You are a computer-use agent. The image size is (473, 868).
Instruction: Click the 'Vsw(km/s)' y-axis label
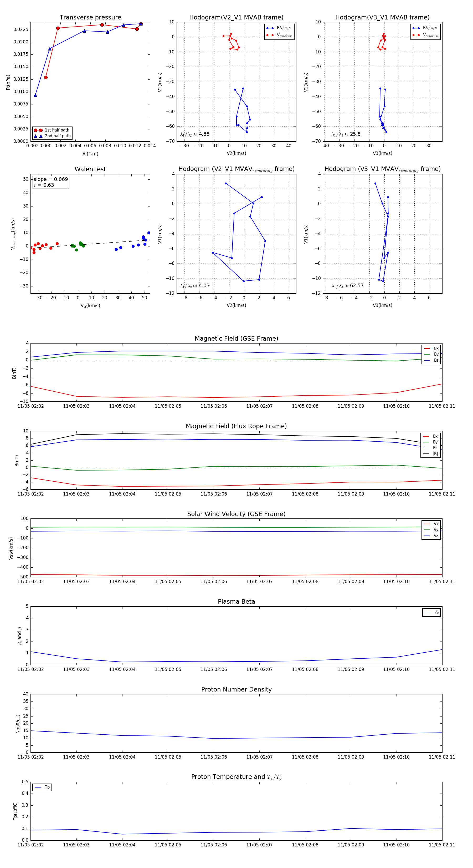coord(11,548)
